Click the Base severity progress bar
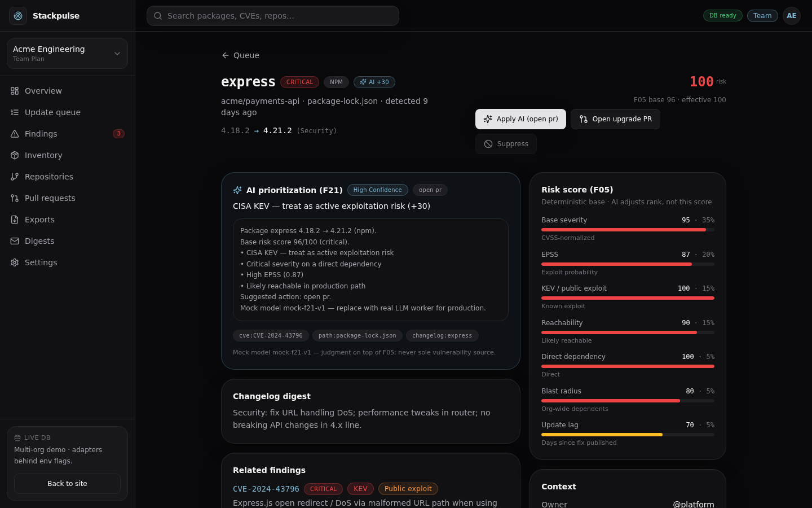 point(628,230)
